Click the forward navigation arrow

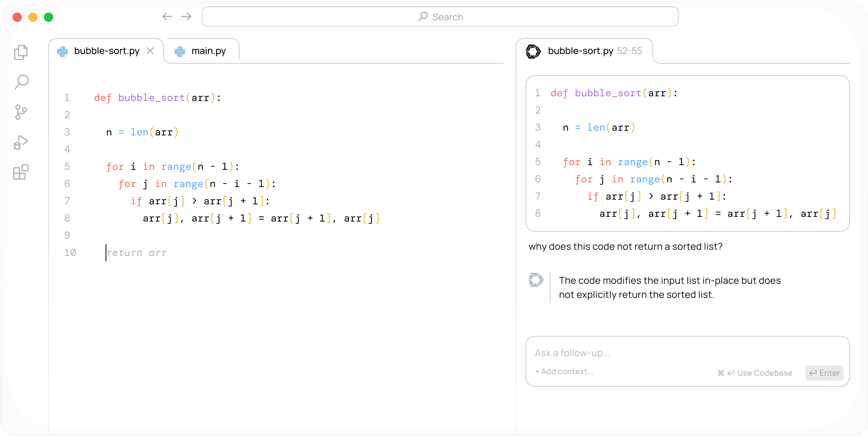coord(186,16)
